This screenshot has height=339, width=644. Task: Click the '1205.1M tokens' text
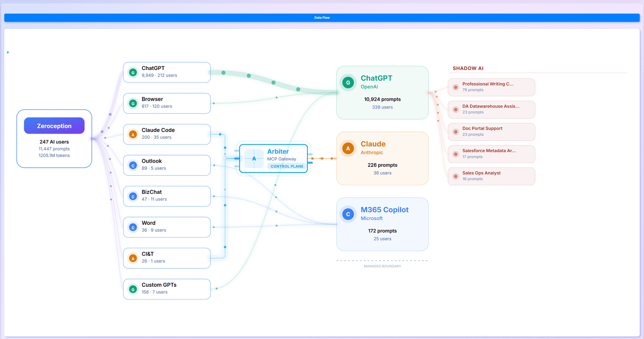(x=54, y=155)
